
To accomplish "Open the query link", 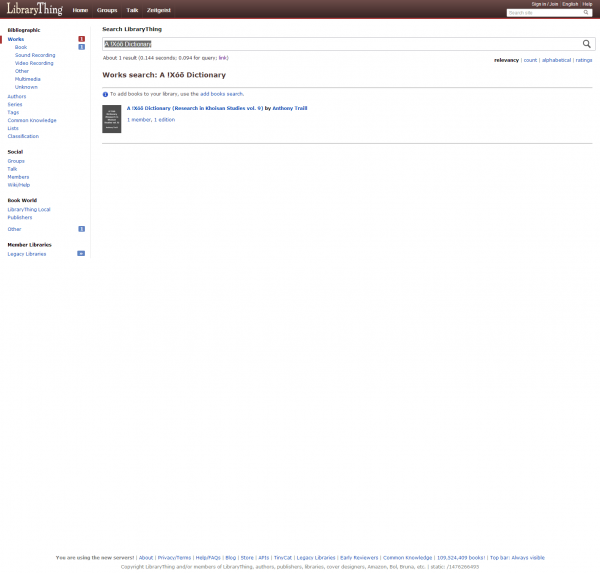I will (223, 58).
